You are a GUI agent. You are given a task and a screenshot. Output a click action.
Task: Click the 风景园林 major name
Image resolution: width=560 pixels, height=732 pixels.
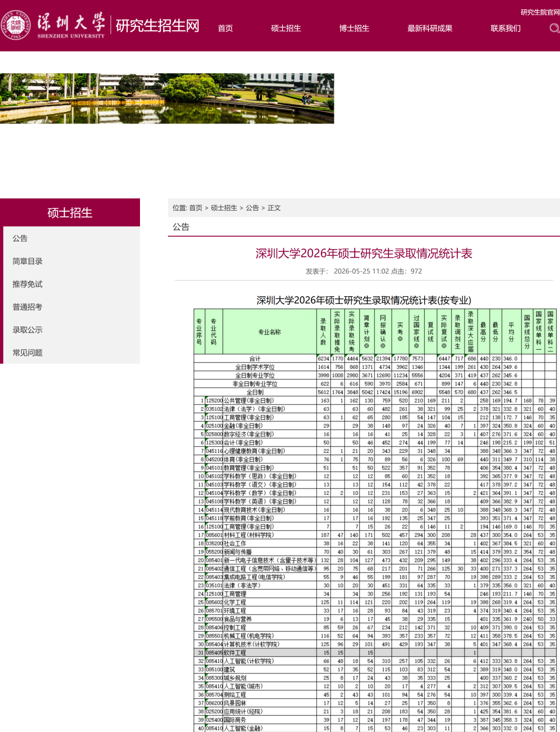[235, 703]
